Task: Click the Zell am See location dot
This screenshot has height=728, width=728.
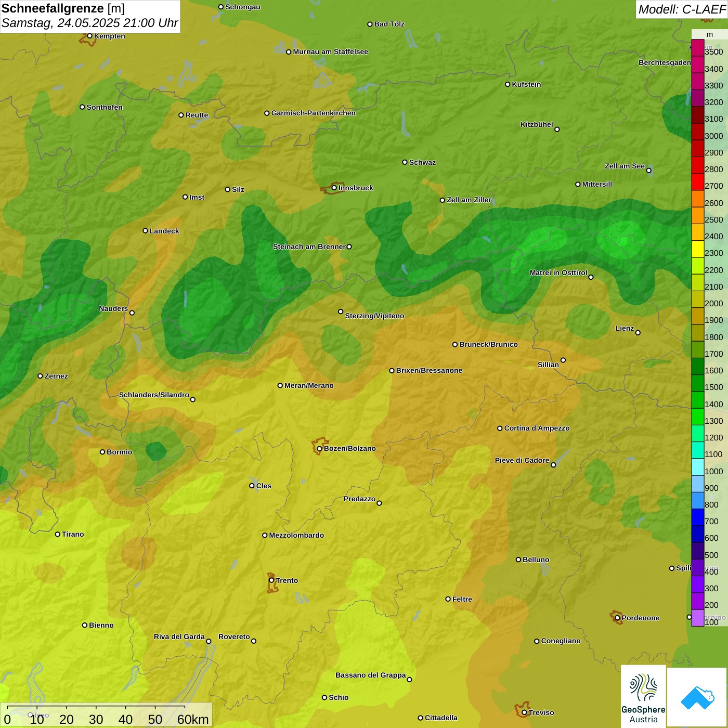Action: pos(648,170)
